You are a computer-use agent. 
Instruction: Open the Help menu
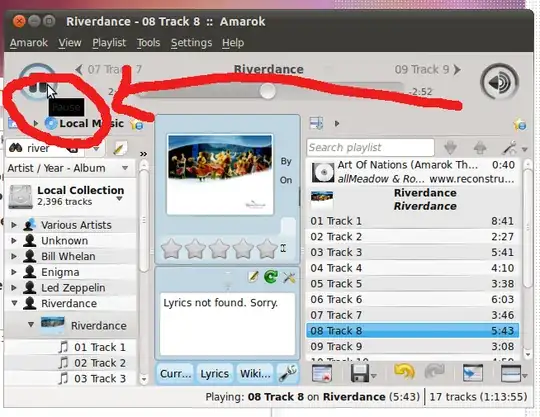pos(233,43)
